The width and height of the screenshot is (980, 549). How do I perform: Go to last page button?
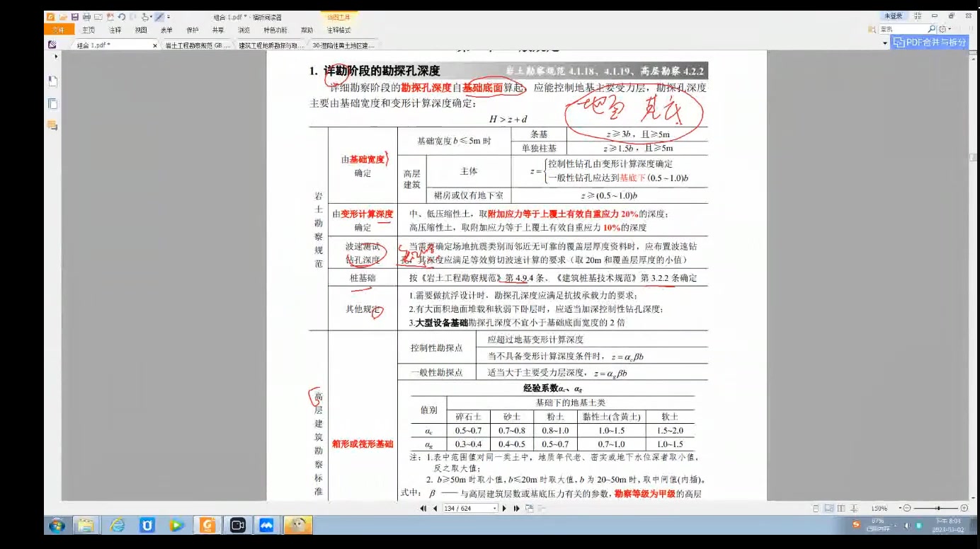517,508
